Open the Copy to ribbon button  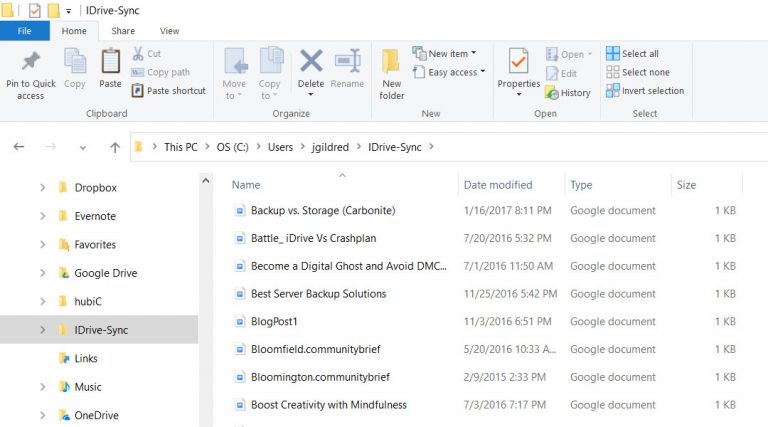270,73
